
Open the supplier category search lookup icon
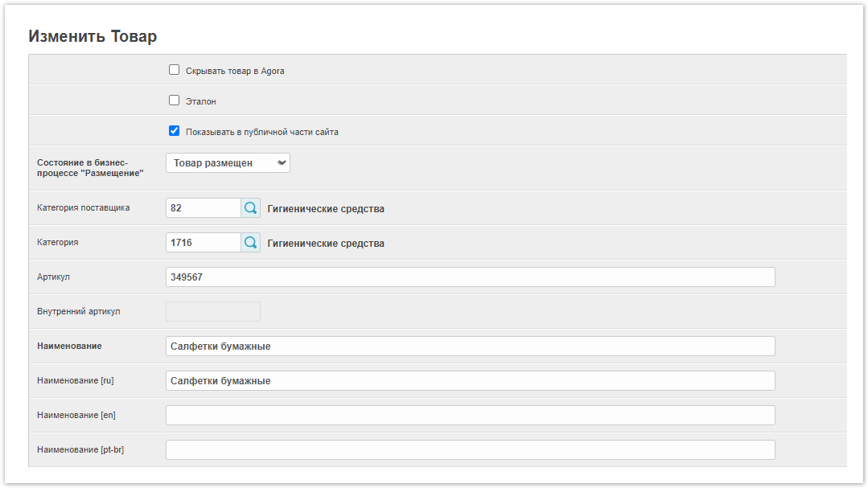tap(250, 208)
